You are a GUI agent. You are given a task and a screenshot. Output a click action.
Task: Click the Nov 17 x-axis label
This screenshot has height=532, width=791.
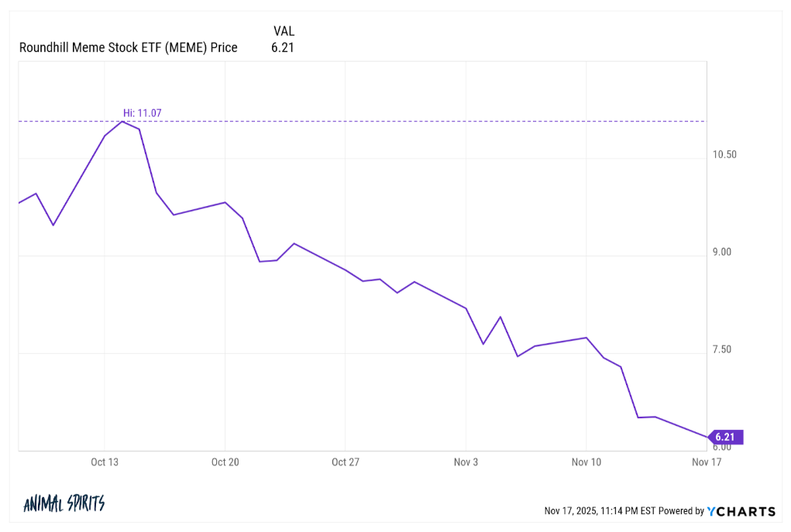(x=707, y=463)
